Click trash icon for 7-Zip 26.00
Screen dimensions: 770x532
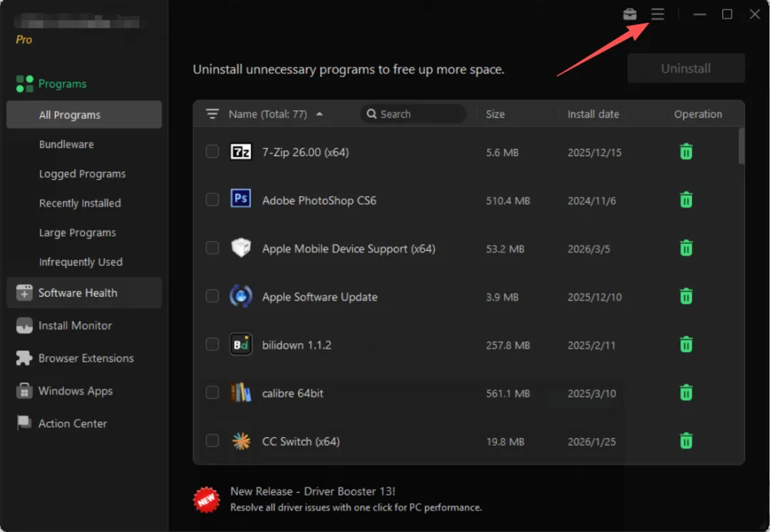(686, 152)
